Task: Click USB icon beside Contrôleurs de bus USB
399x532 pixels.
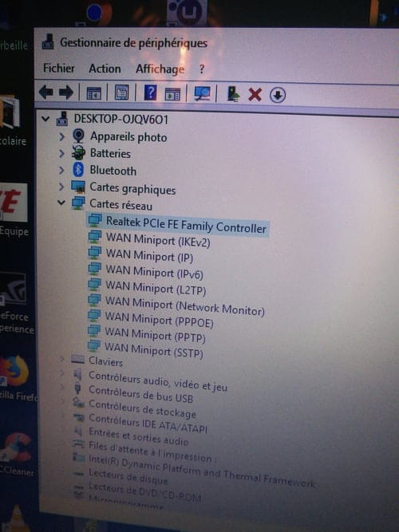Action: 77,388
